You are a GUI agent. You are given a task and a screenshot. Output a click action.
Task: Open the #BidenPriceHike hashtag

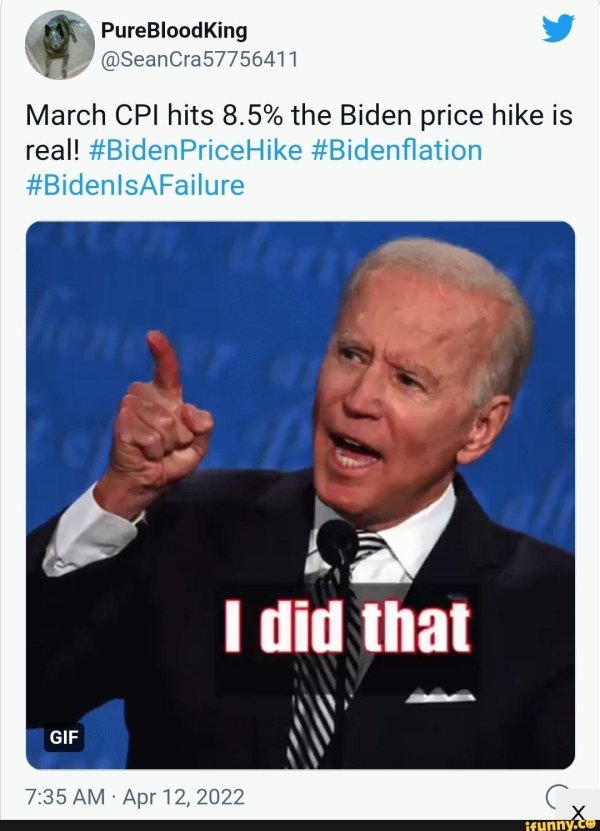point(196,150)
